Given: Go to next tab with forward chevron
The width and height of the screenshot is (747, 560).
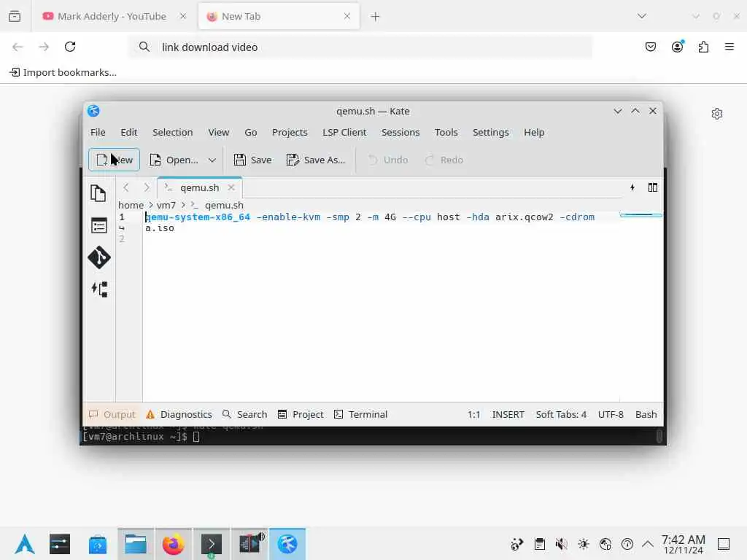Looking at the screenshot, I should [x=147, y=187].
